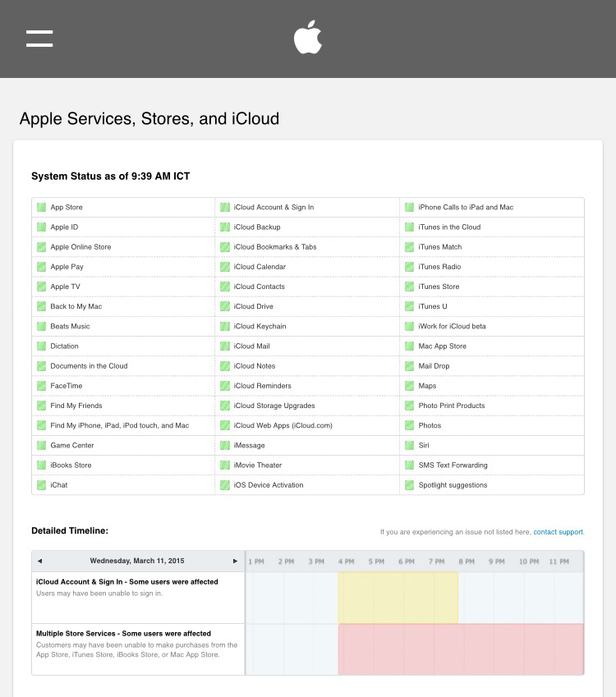Click the green status icon for Mac App Store

coord(410,346)
